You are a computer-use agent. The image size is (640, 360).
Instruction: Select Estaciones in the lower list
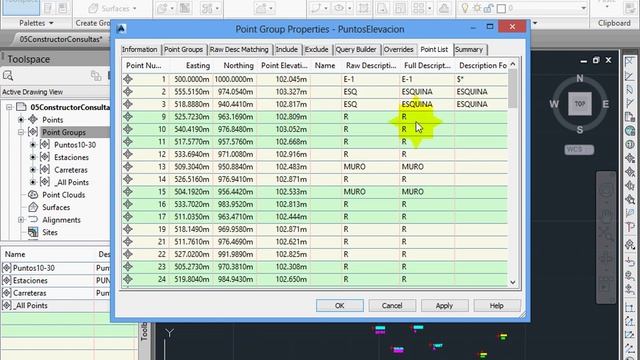coord(30,280)
